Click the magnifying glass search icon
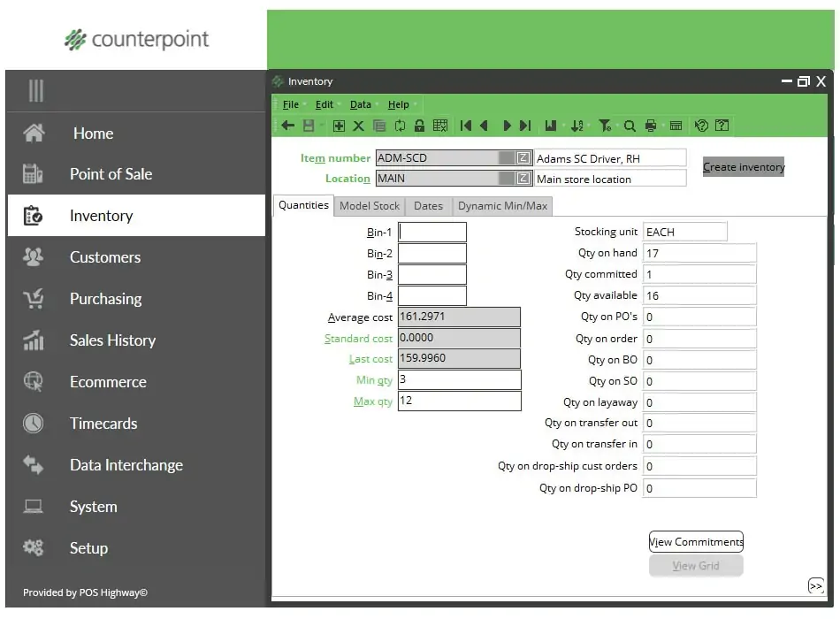840x619 pixels. coord(630,126)
